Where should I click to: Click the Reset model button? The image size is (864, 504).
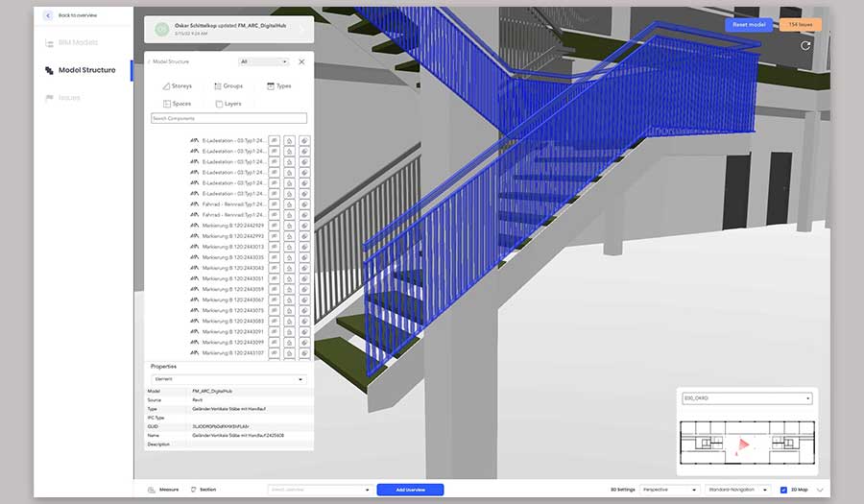coord(749,25)
